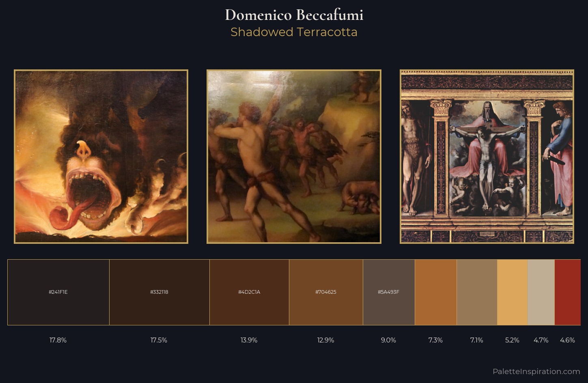The image size is (588, 383).
Task: Pick the orange terracotta swatch at 7.3%
Action: pos(436,292)
